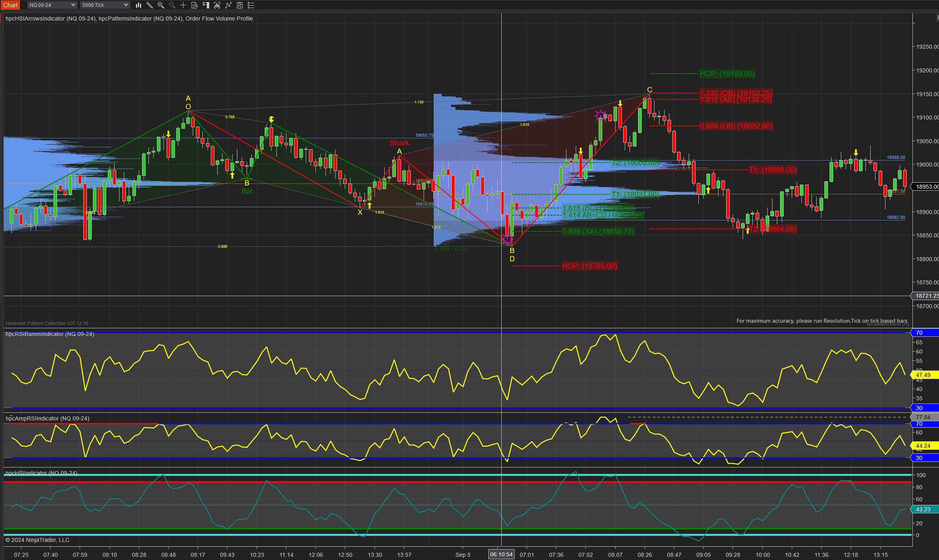The height and width of the screenshot is (560, 939).
Task: Open the Drawing Tools pencil menu
Action: 150,5
